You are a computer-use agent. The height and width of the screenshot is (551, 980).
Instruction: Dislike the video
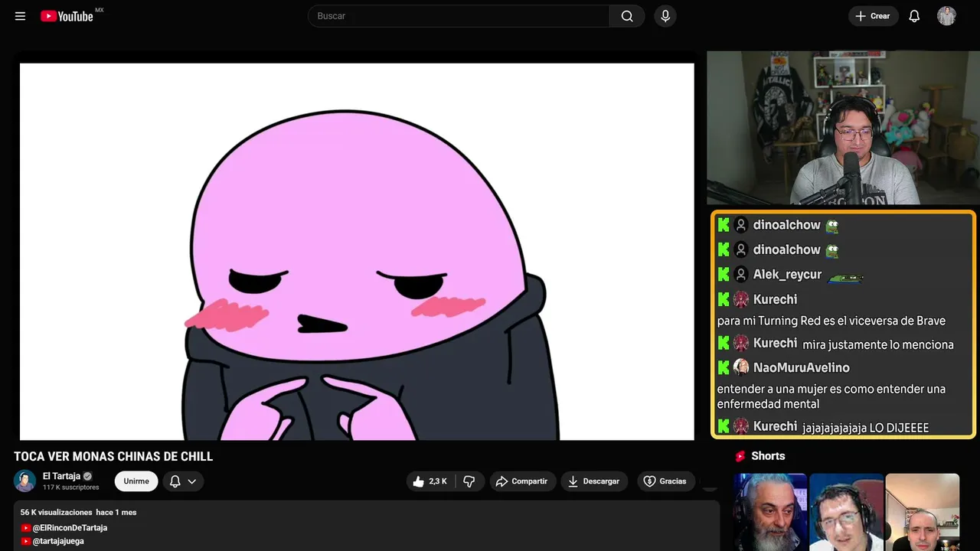click(469, 481)
